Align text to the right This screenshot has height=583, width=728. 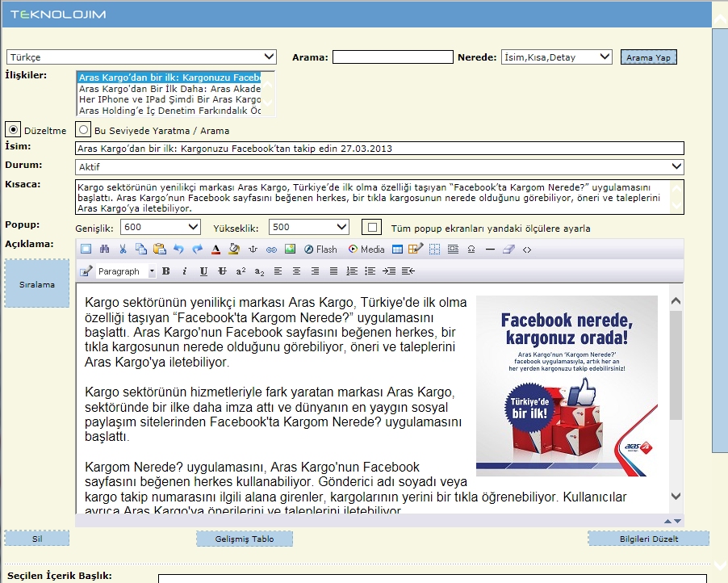point(315,271)
